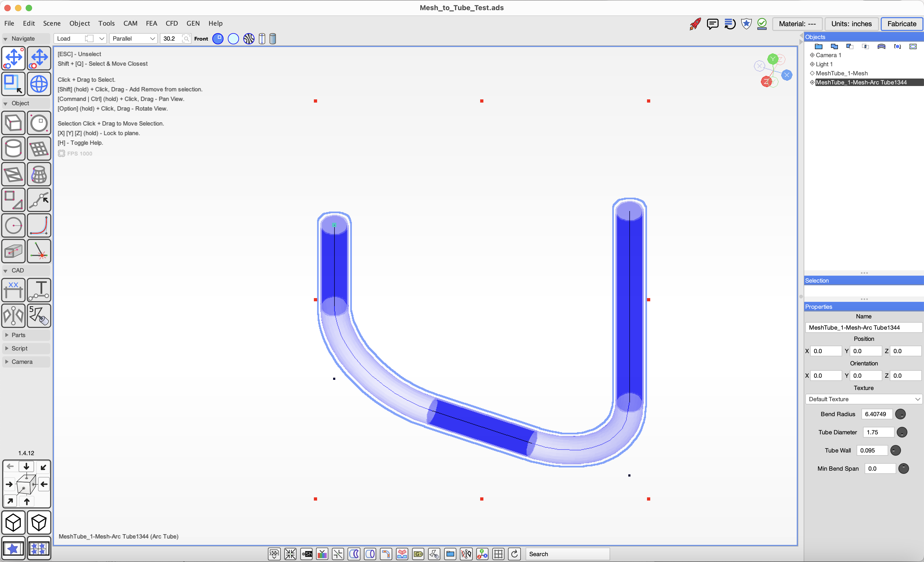Image resolution: width=924 pixels, height=562 pixels.
Task: Toggle the FPS 1000 checkbox
Action: [61, 154]
